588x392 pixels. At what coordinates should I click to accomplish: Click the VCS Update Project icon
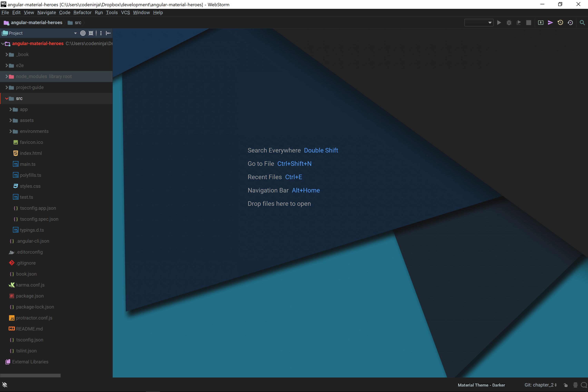(x=541, y=23)
